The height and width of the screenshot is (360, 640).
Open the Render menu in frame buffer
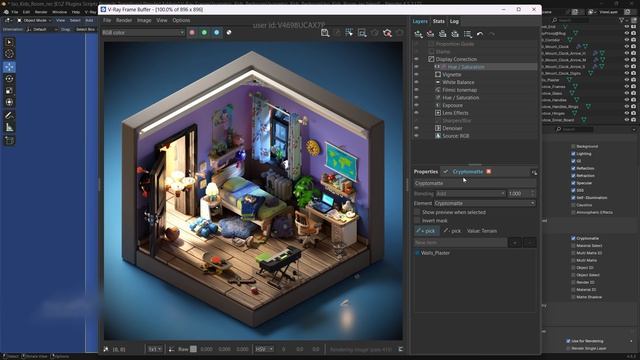tap(124, 20)
